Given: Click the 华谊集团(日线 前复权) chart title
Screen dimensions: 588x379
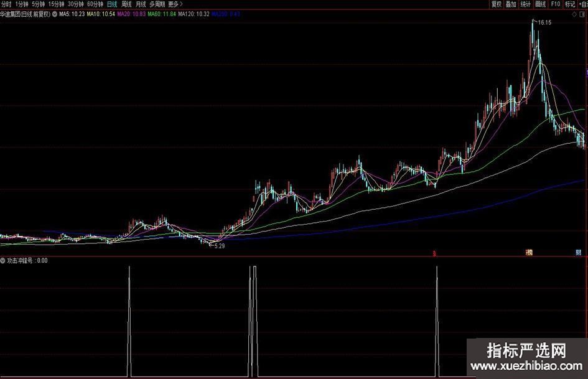Looking at the screenshot, I should pyautogui.click(x=25, y=14).
